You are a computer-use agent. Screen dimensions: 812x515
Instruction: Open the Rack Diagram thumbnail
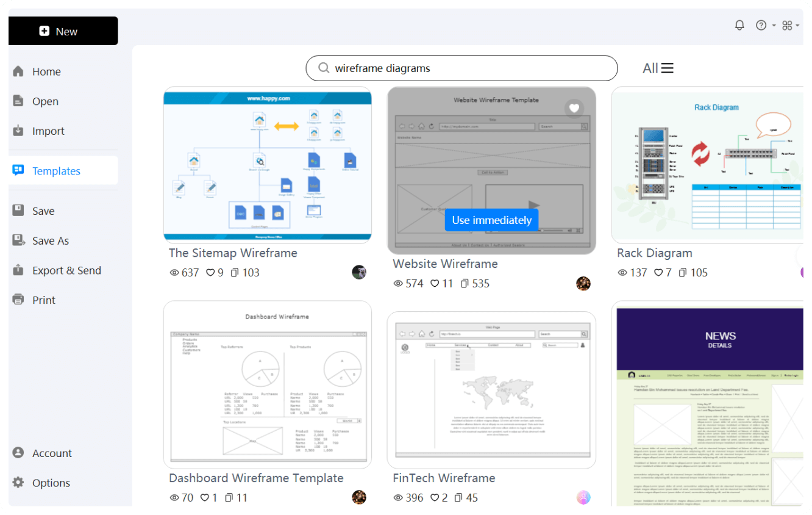point(707,165)
